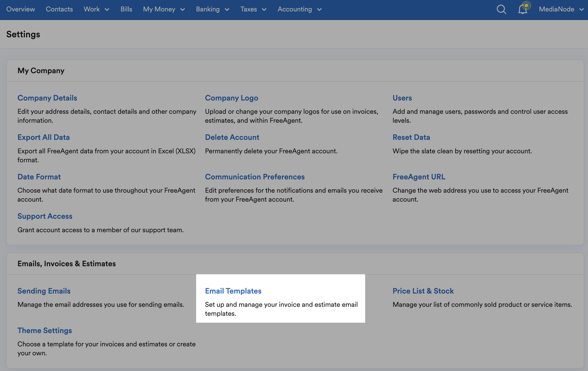Screen dimensions: 588x371
Task: Open the Company Logo settings
Action: click(231, 98)
